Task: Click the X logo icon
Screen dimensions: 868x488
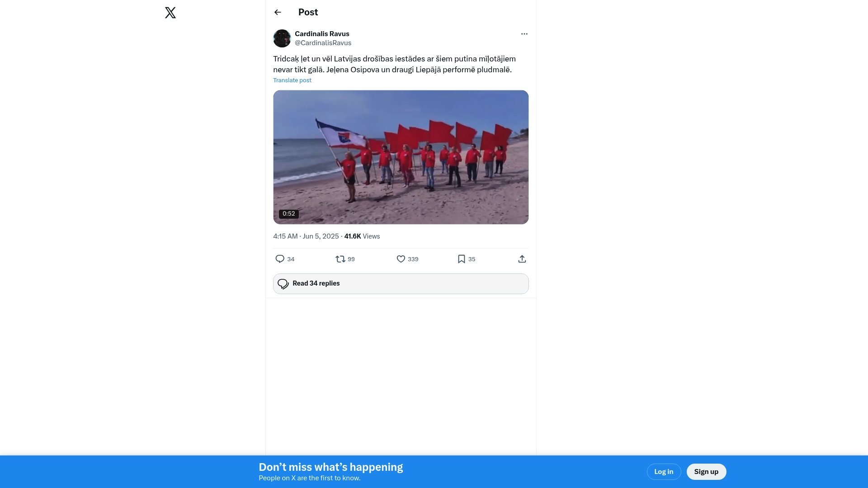Action: tap(170, 13)
